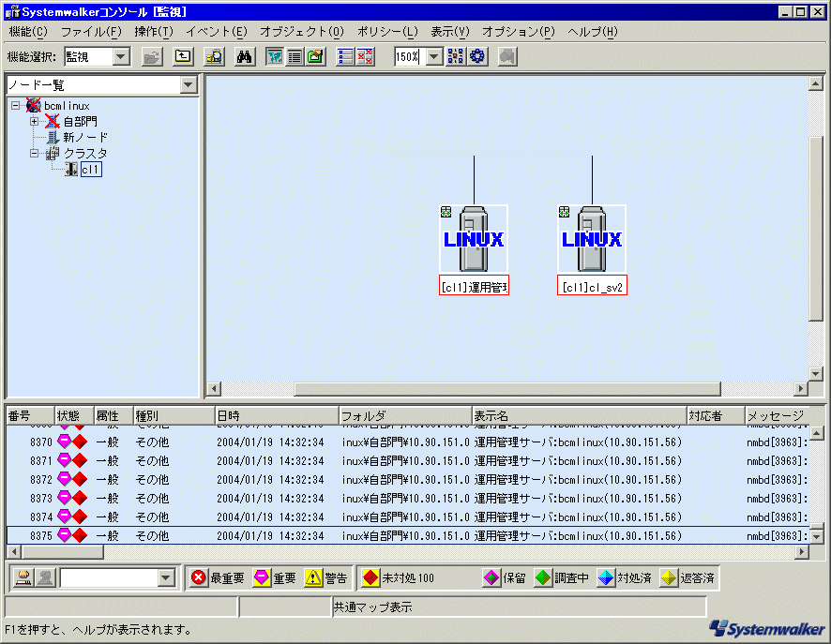Image resolution: width=831 pixels, height=644 pixels.
Task: Select the [cl1]cl_sv2 LINUX node icon
Action: click(592, 239)
